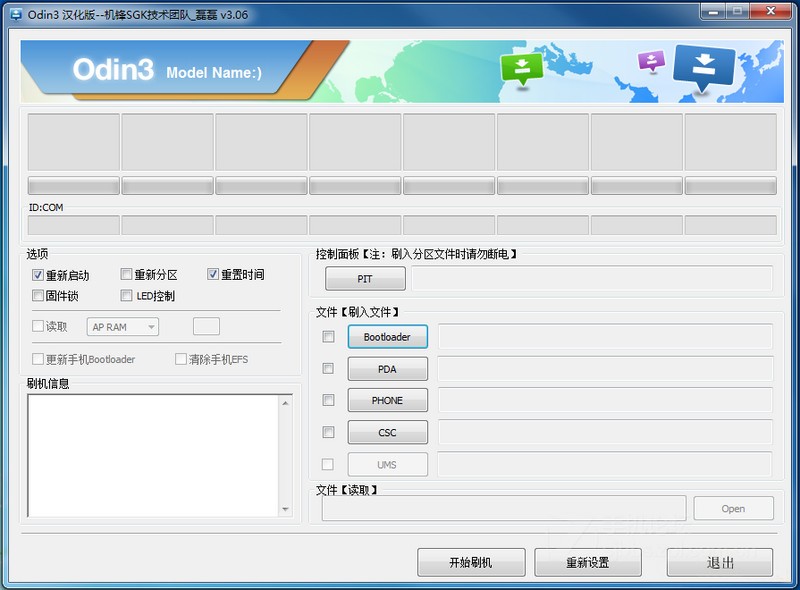Image resolution: width=800 pixels, height=590 pixels.
Task: Close the Odin3 window
Action: click(771, 11)
